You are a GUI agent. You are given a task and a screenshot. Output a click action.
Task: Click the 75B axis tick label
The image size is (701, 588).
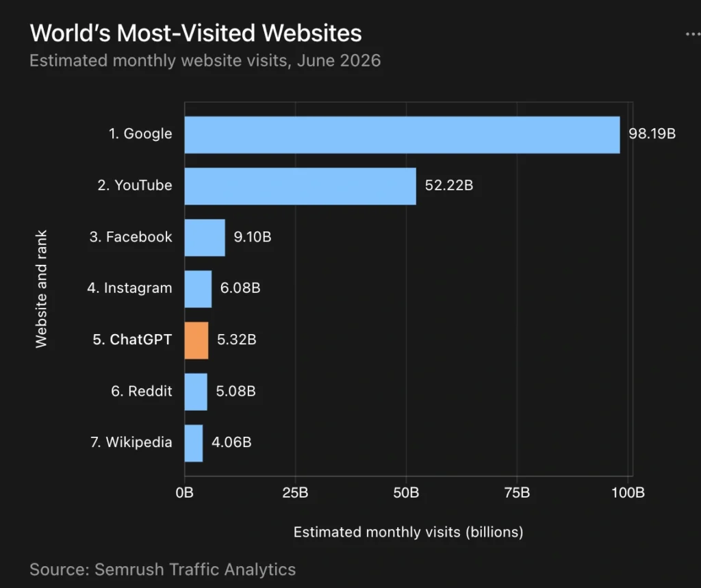point(518,493)
